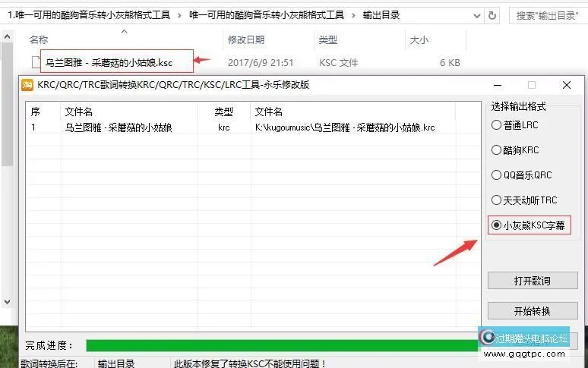Click the second 唯一可用的酷狗音乐转小灰熊格式工具 breadcrumb
The height and width of the screenshot is (368, 588).
[267, 15]
